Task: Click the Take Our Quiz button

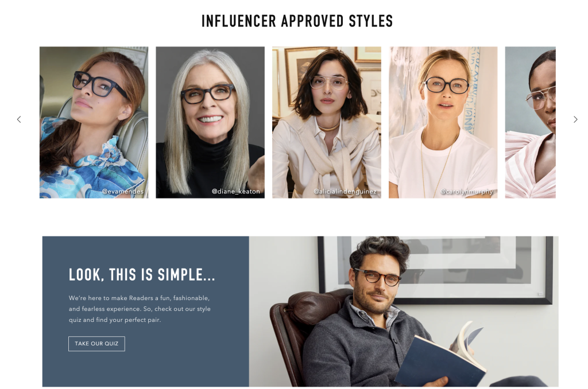Action: [96, 344]
